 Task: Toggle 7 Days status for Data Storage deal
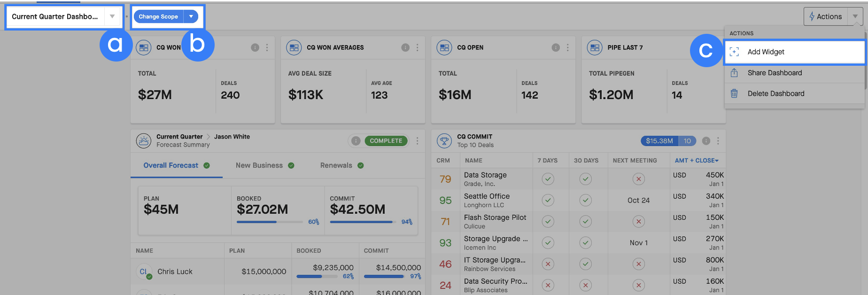point(548,179)
